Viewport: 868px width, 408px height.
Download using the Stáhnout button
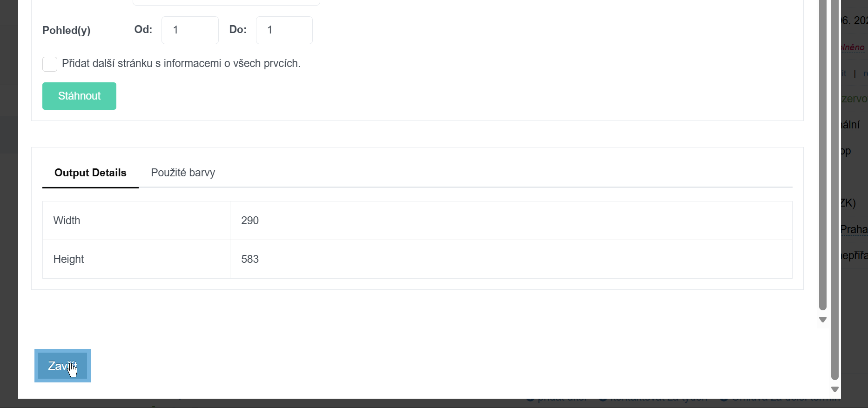79,96
